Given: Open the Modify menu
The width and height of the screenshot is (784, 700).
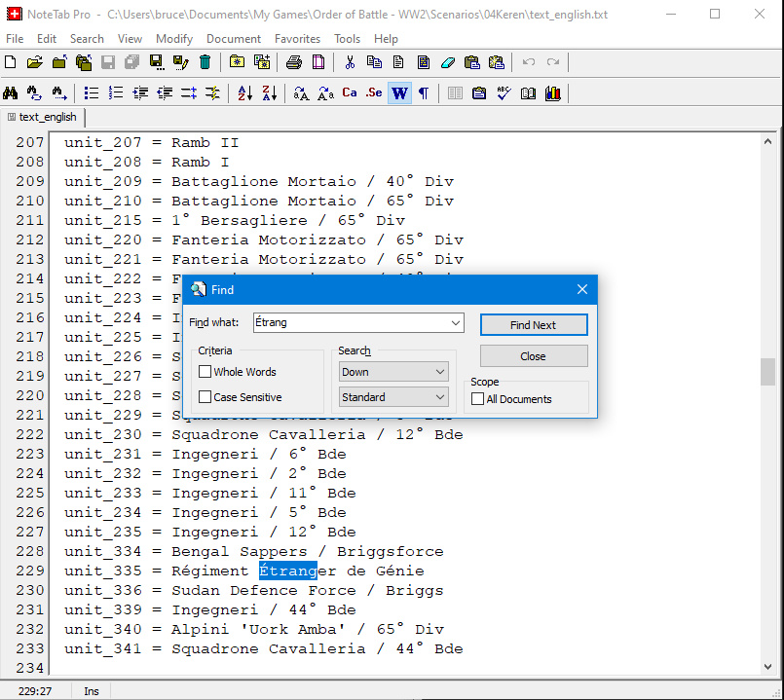Looking at the screenshot, I should coord(174,39).
